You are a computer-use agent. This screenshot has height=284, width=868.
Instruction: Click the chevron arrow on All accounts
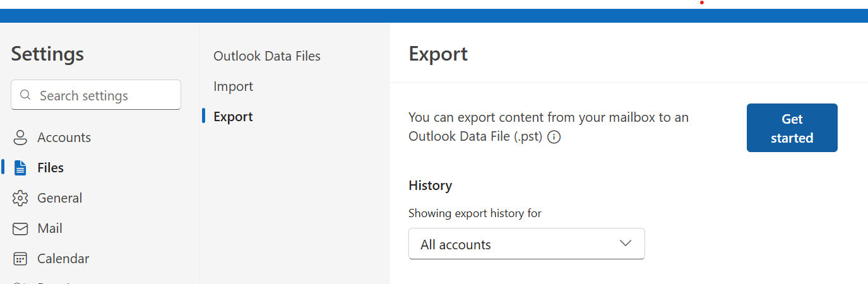click(626, 244)
